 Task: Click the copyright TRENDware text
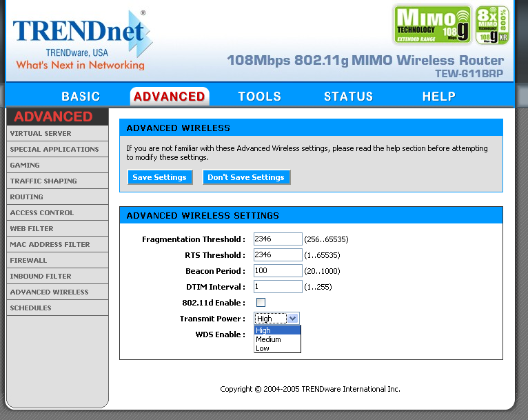pyautogui.click(x=310, y=389)
